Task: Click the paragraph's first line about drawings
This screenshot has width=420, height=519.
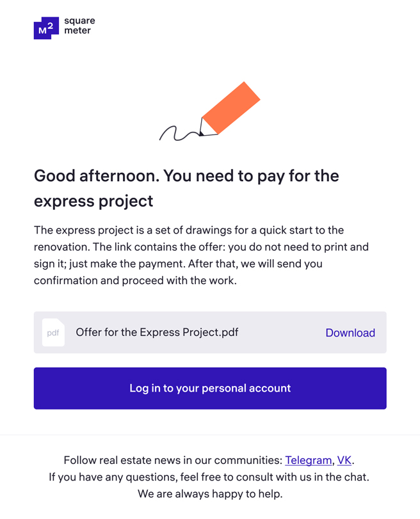Action: pyautogui.click(x=189, y=230)
